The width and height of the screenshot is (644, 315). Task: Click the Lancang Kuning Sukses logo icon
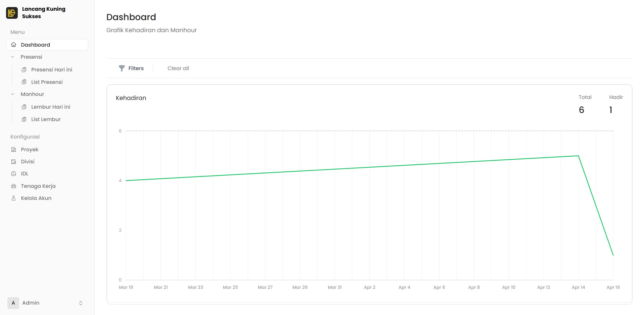click(x=12, y=13)
